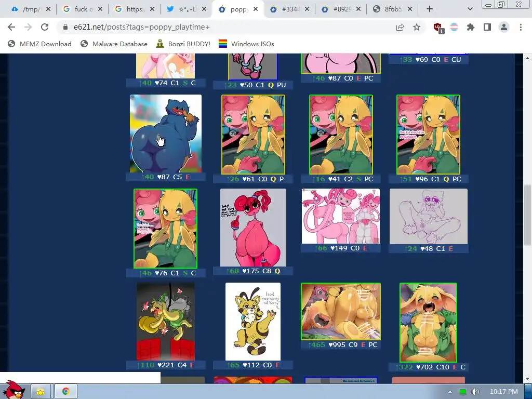Show hidden tray icons

pos(450,392)
